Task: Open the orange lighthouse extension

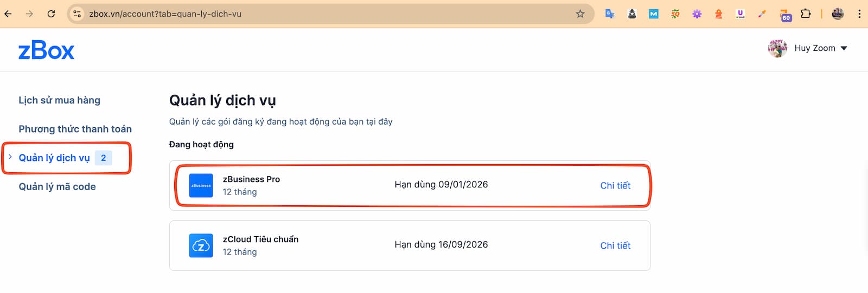Action: (719, 14)
